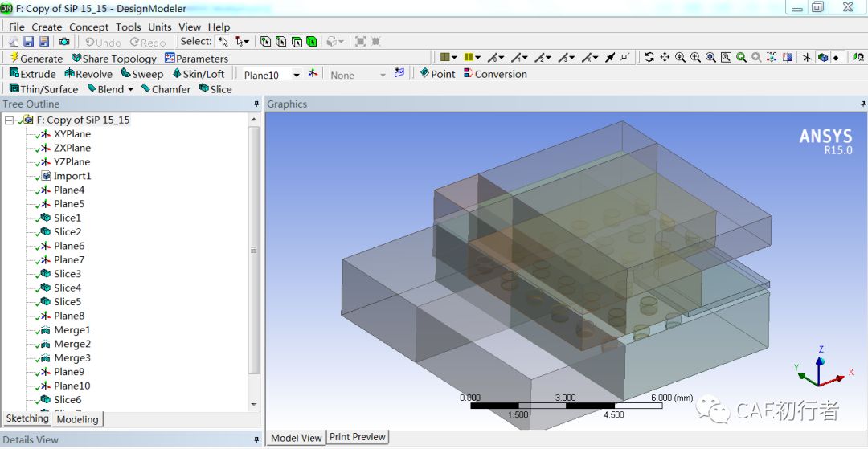Open the Conversion tool
This screenshot has height=449, width=868.
coord(495,74)
